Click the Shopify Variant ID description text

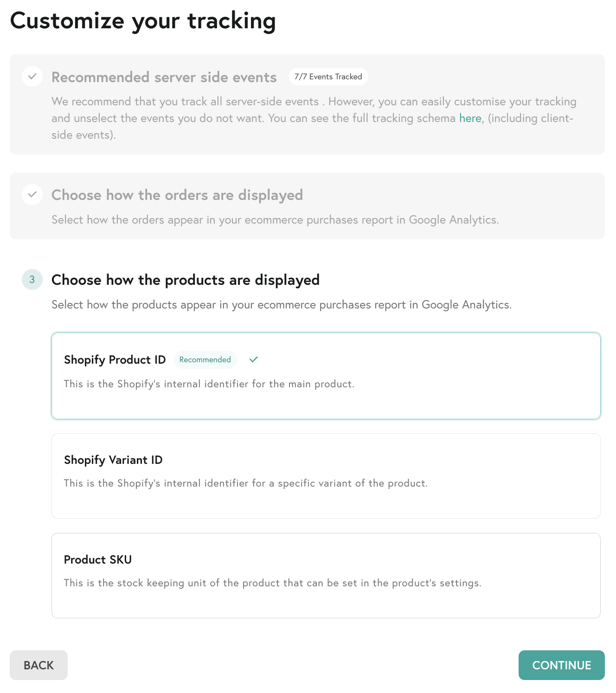[x=246, y=483]
